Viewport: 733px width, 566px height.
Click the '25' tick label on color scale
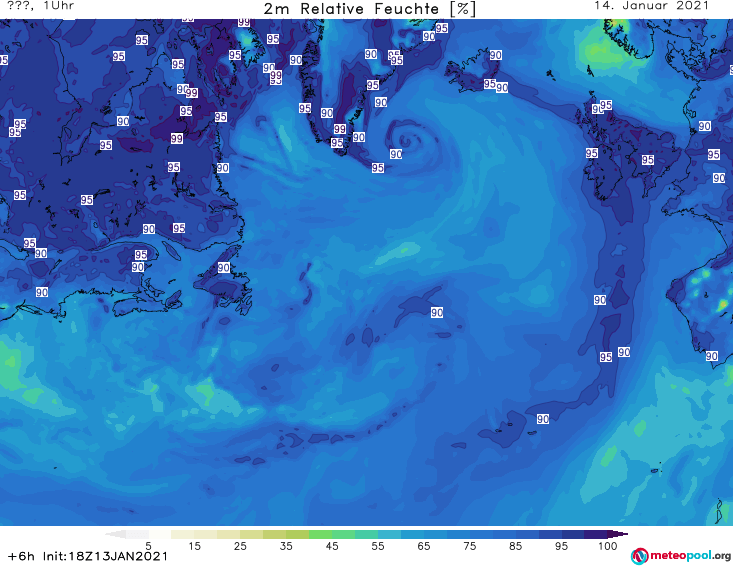pos(240,546)
